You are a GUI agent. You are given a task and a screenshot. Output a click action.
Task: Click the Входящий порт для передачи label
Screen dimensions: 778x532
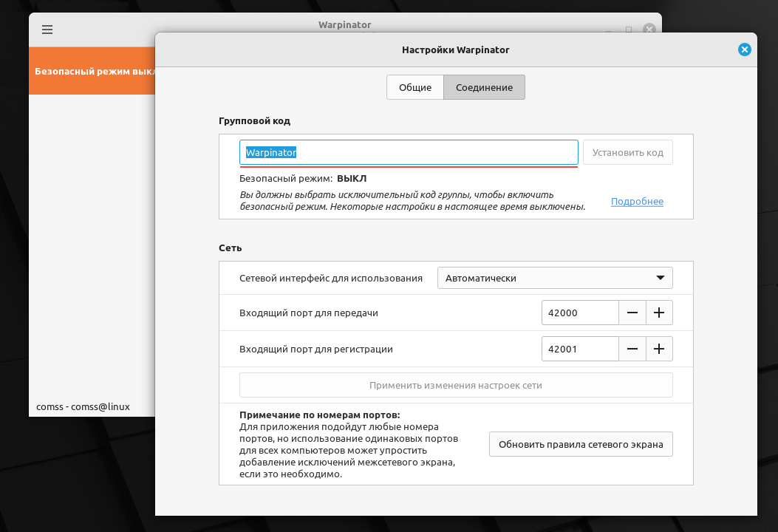pyautogui.click(x=309, y=313)
